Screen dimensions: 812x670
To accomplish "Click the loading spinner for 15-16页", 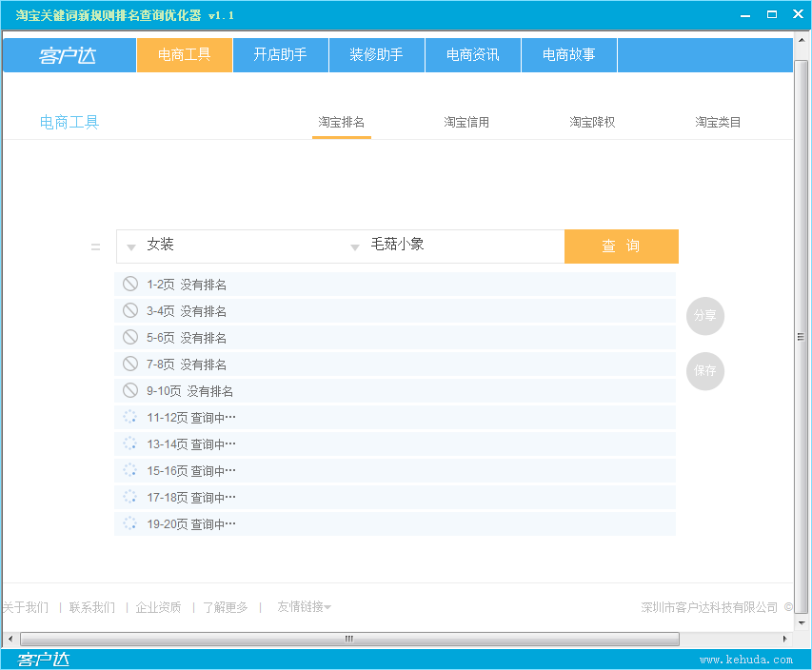I will click(x=130, y=470).
